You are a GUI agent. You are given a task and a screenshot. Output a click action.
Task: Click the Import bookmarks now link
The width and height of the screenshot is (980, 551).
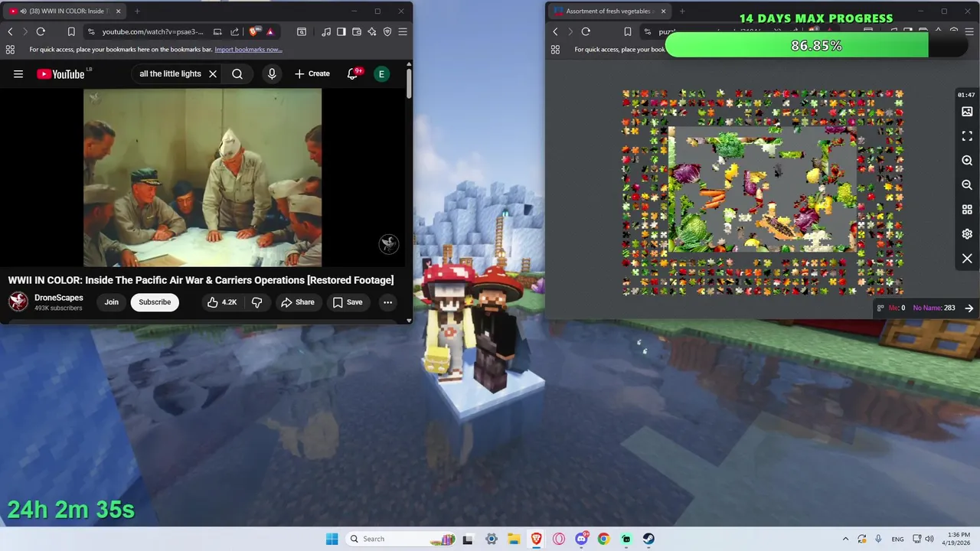pyautogui.click(x=248, y=49)
